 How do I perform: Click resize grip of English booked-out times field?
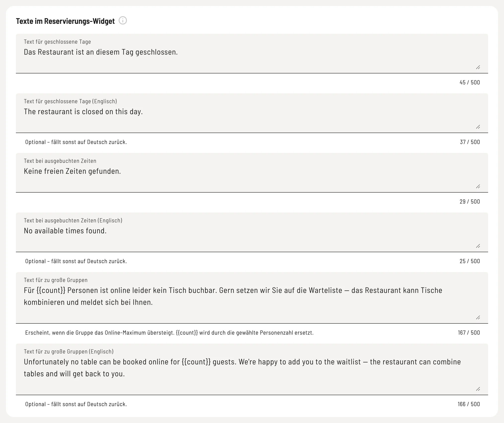(x=478, y=246)
